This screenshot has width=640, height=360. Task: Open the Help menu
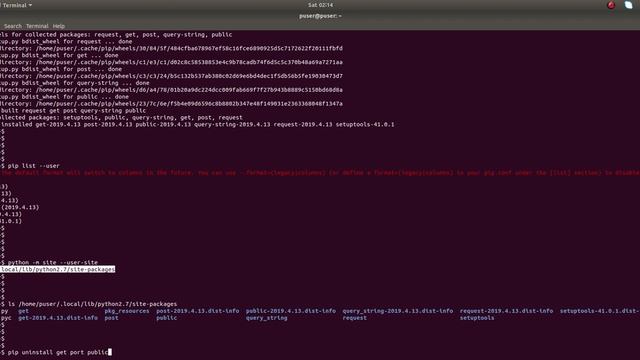point(59,26)
